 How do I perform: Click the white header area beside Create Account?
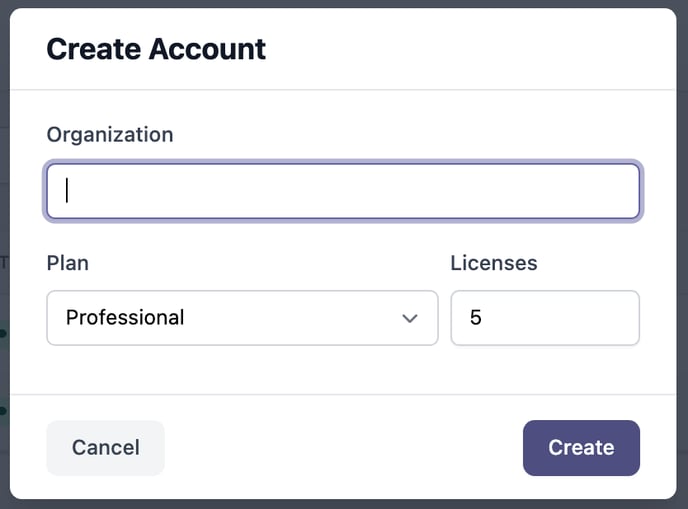point(469,49)
